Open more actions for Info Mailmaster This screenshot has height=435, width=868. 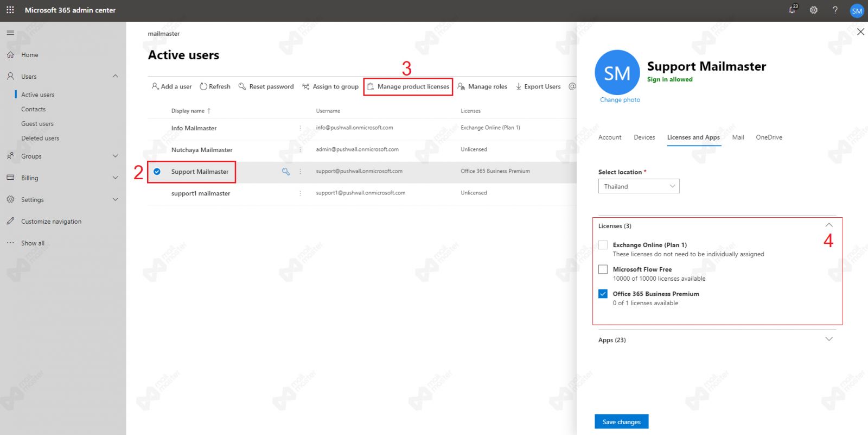click(300, 128)
